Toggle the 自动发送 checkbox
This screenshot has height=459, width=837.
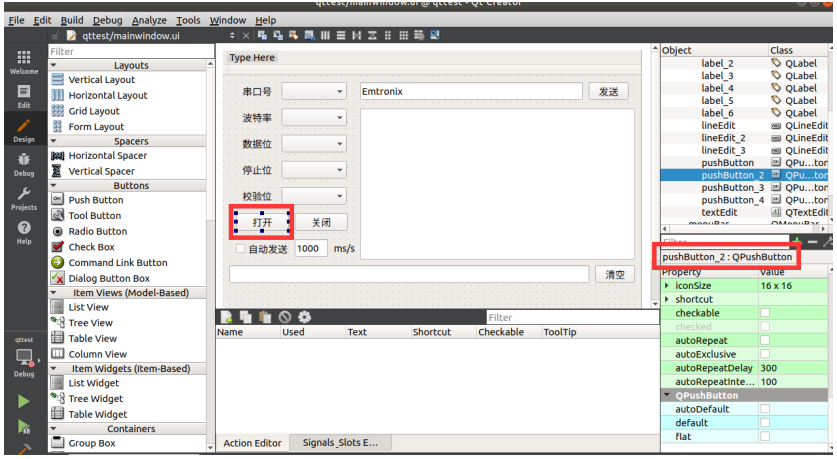(241, 249)
